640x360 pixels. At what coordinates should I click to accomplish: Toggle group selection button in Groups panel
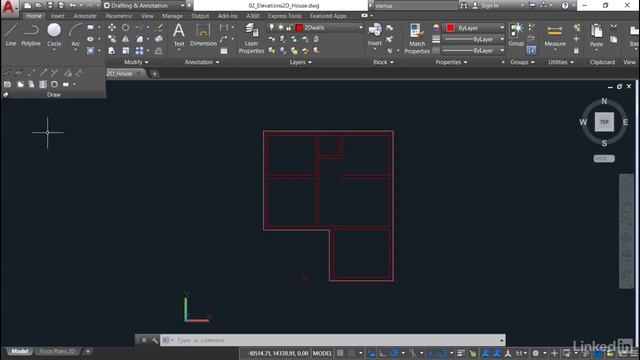[531, 50]
